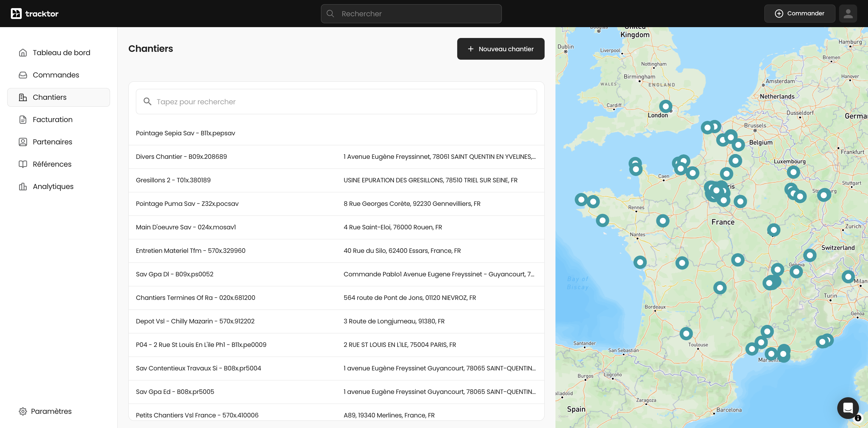Open Sav Gpa Dl - B09x.ps0052 row
Image resolution: width=868 pixels, height=428 pixels.
pos(336,274)
